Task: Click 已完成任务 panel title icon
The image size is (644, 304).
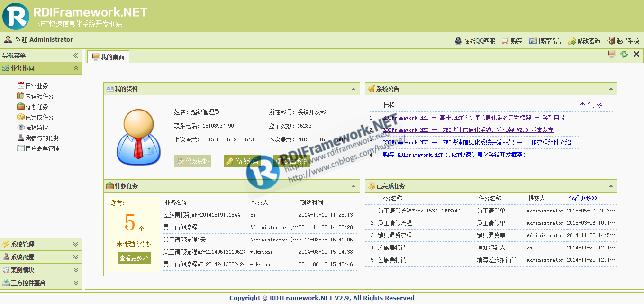Action: (372, 186)
